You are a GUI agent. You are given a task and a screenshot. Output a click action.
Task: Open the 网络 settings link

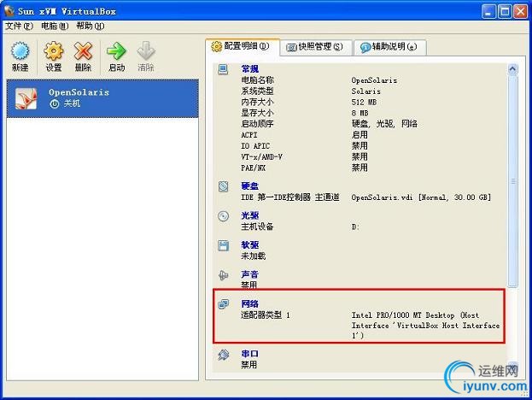249,304
